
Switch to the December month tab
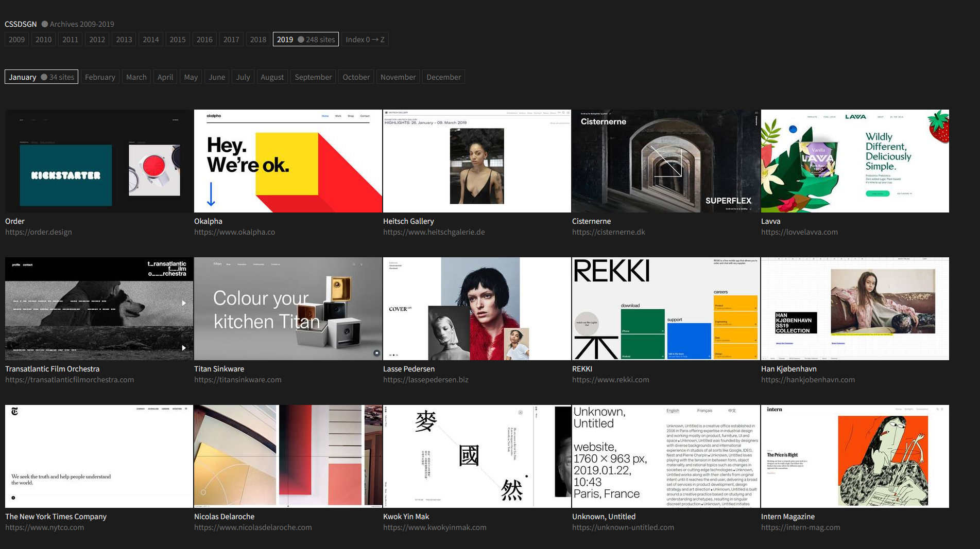[443, 77]
